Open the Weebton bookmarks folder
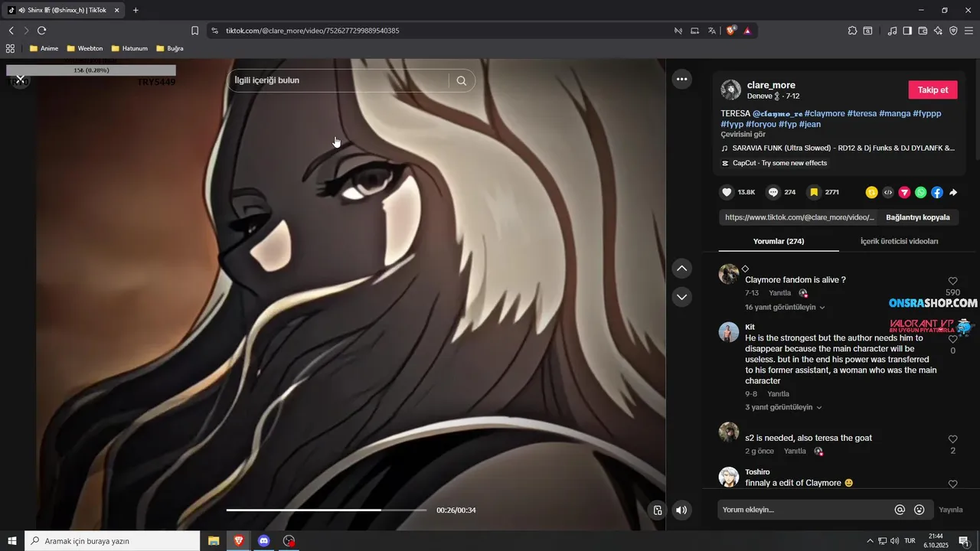Screen dimensions: 980x551 coord(84,48)
